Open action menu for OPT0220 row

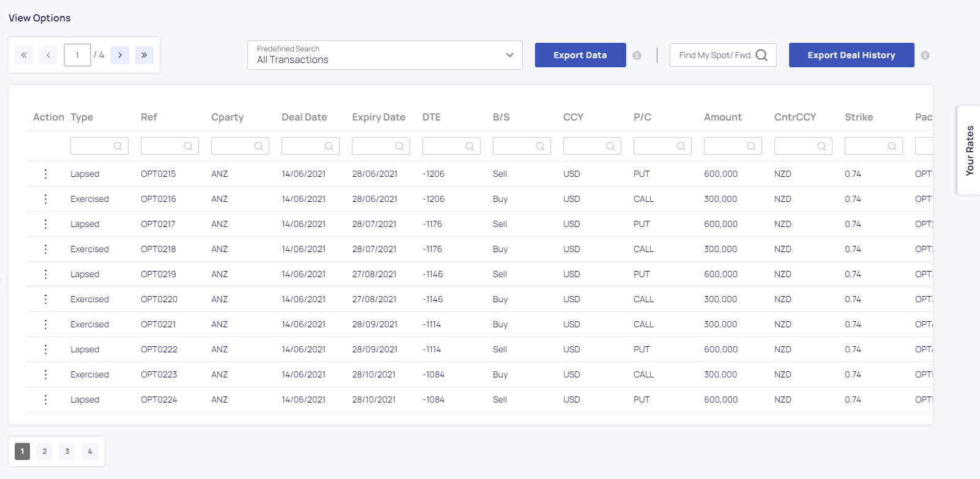pos(45,299)
